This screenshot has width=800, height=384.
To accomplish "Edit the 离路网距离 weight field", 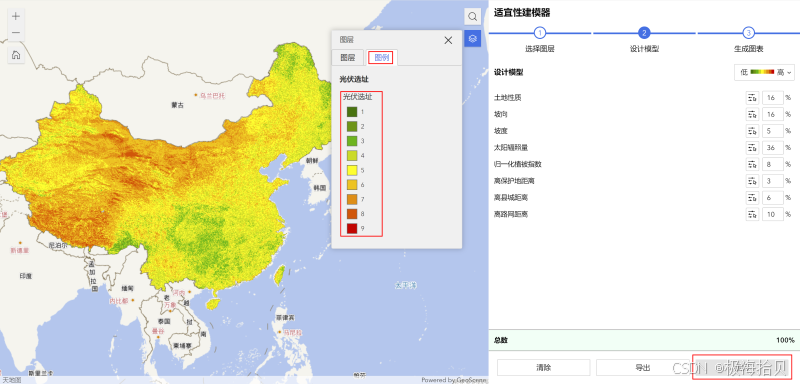I will coord(773,215).
